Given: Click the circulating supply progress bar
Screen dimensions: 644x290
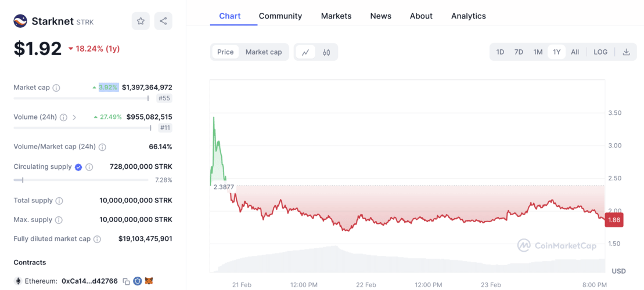Looking at the screenshot, I should pos(81,180).
